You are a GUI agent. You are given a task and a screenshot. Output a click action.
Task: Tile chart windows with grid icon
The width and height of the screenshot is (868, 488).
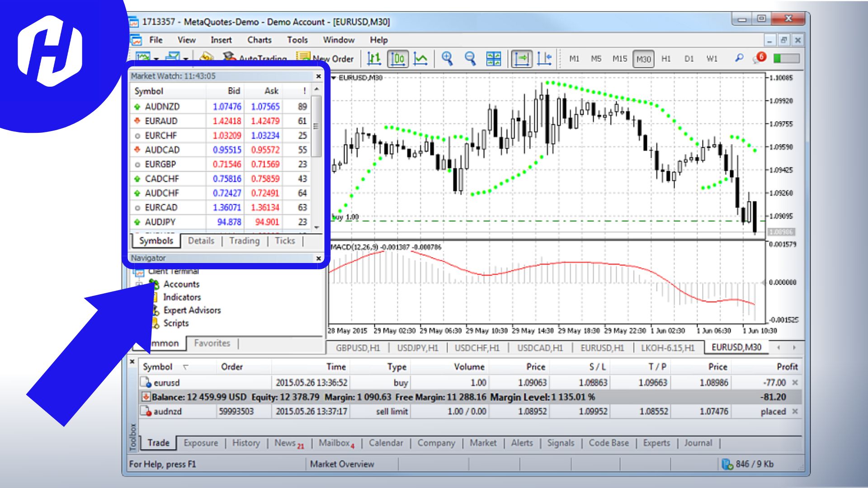coord(493,59)
